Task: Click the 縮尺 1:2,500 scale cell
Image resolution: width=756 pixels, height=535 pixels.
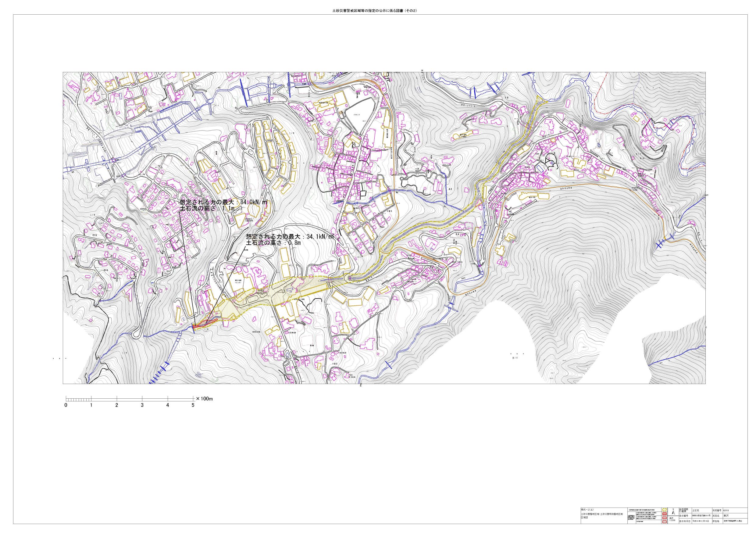Action: 672,519
